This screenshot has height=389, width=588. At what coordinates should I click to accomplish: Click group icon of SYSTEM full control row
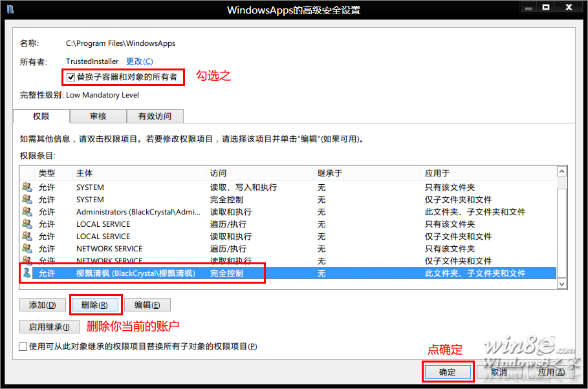(x=27, y=199)
